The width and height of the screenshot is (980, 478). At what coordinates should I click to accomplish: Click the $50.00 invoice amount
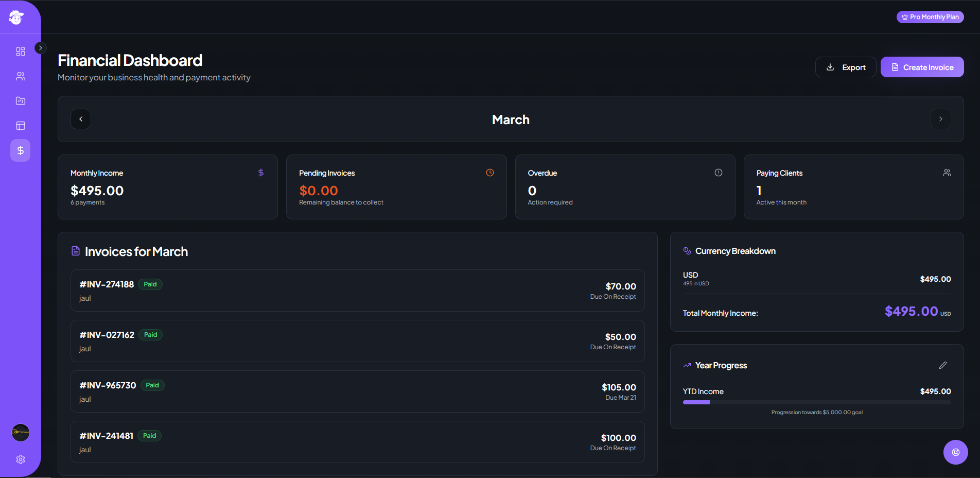(x=621, y=337)
